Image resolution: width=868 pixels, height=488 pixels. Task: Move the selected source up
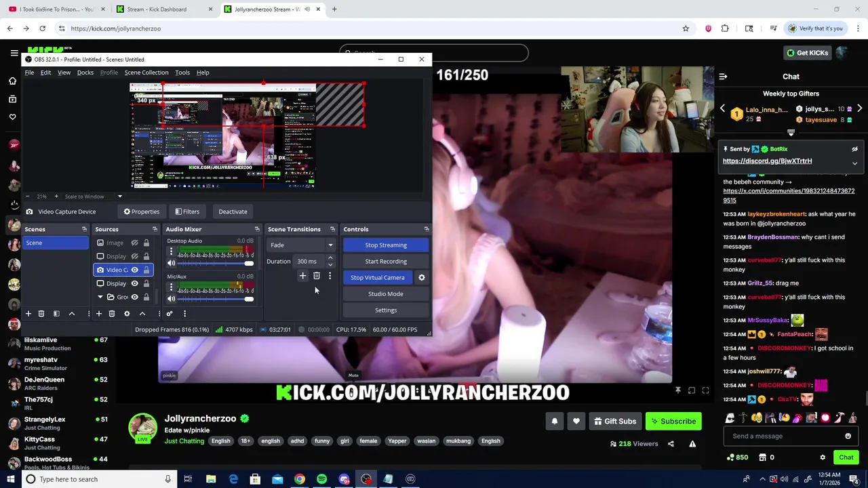point(142,314)
